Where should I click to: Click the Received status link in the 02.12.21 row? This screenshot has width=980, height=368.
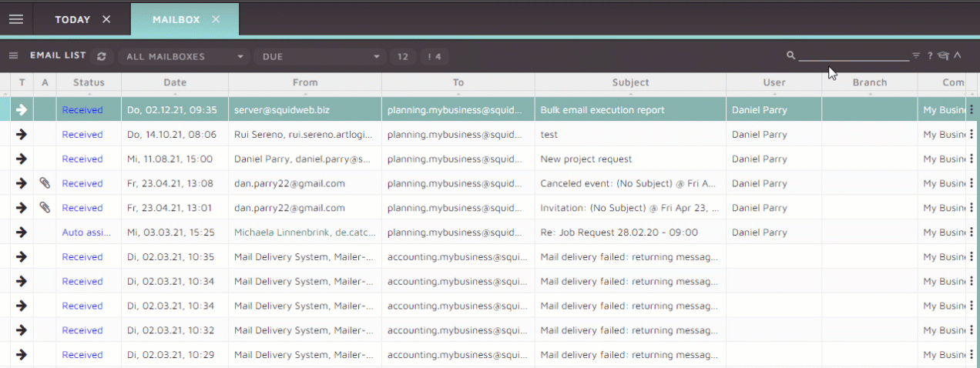pyautogui.click(x=82, y=110)
